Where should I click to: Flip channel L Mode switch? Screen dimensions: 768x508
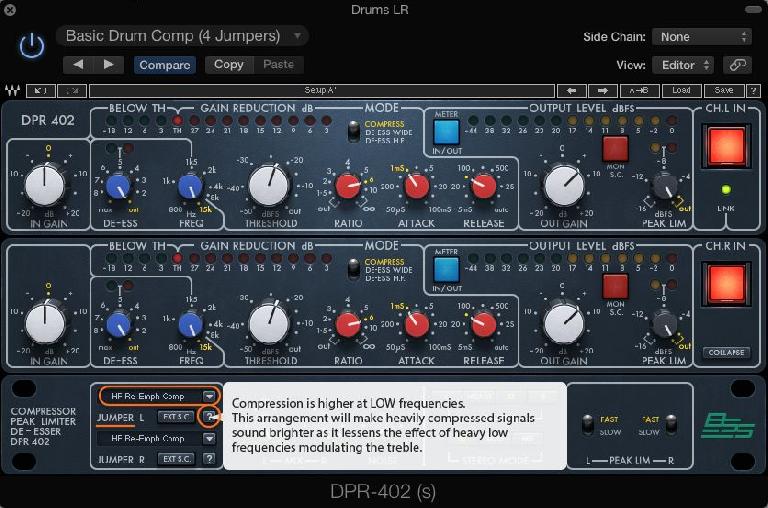click(353, 132)
